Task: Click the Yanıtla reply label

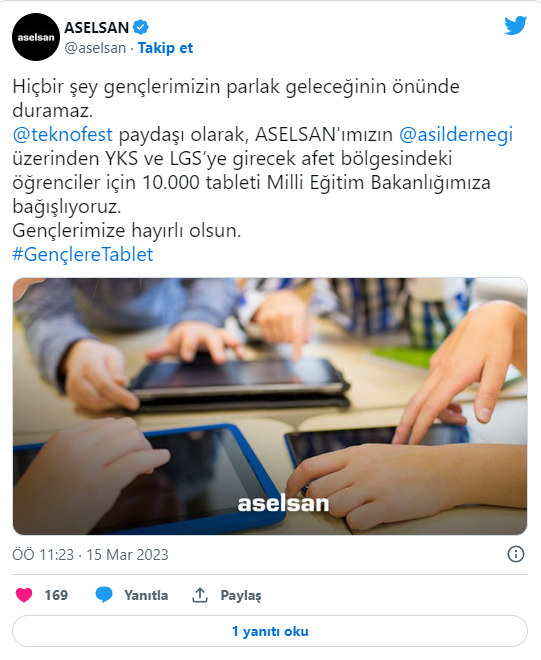Action: pyautogui.click(x=146, y=595)
